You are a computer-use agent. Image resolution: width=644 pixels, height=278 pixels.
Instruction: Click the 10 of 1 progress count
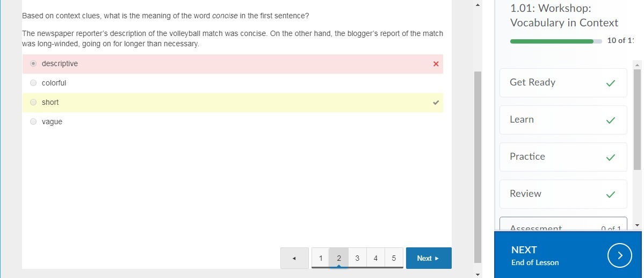(620, 40)
